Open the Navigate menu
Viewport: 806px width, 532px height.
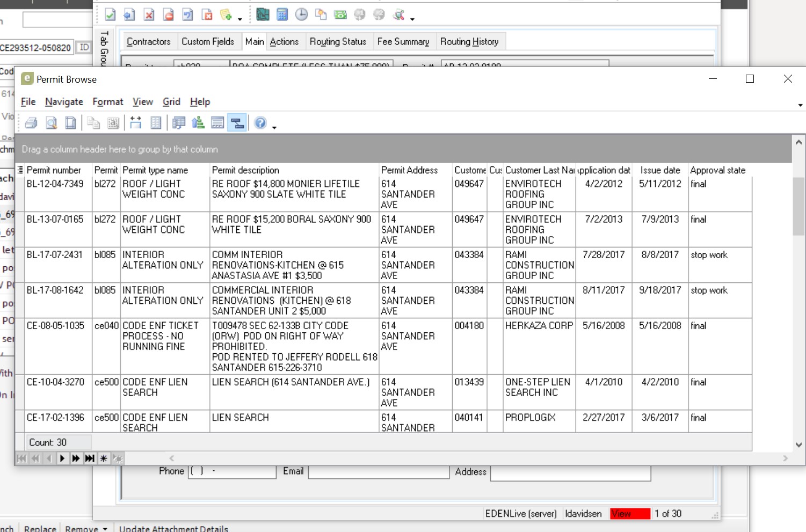coord(64,101)
